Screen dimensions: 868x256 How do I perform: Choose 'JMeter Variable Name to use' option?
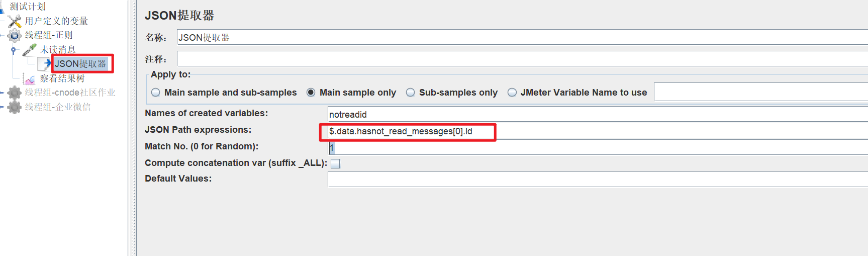[512, 93]
